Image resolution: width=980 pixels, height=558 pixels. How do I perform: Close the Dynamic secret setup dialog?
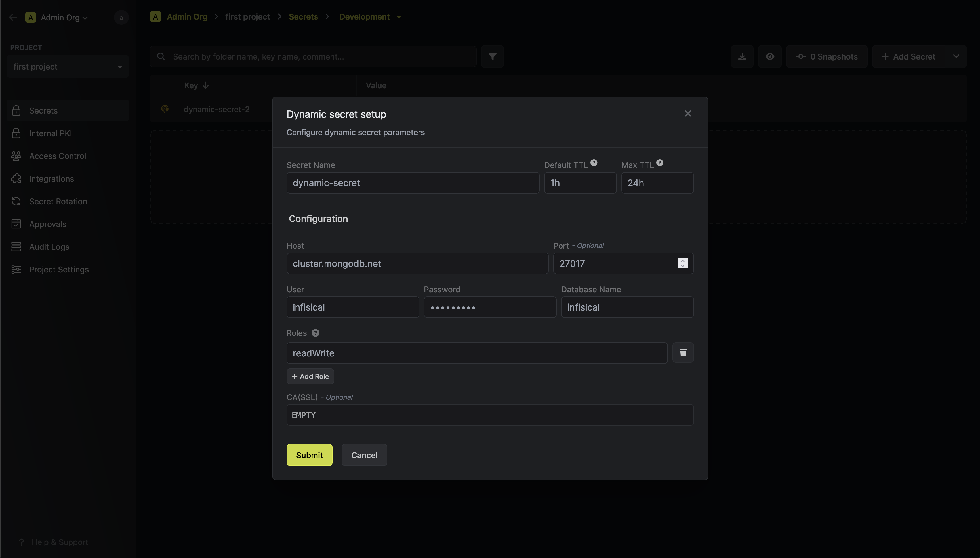688,114
